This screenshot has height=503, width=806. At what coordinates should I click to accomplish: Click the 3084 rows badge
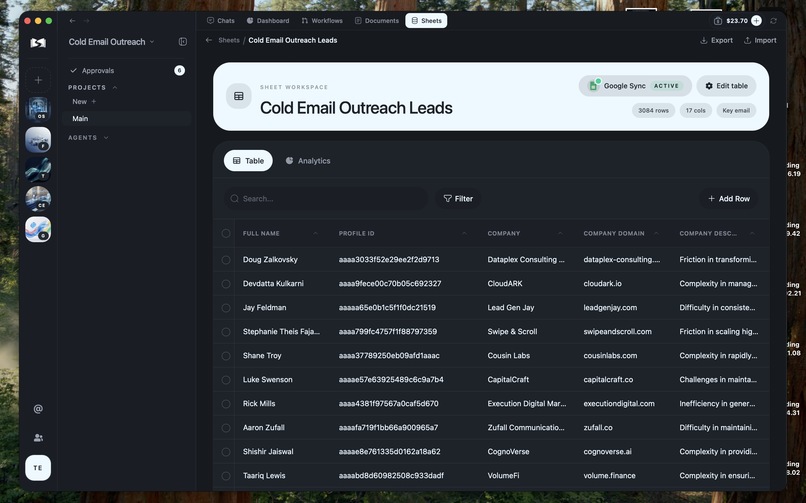pos(653,110)
